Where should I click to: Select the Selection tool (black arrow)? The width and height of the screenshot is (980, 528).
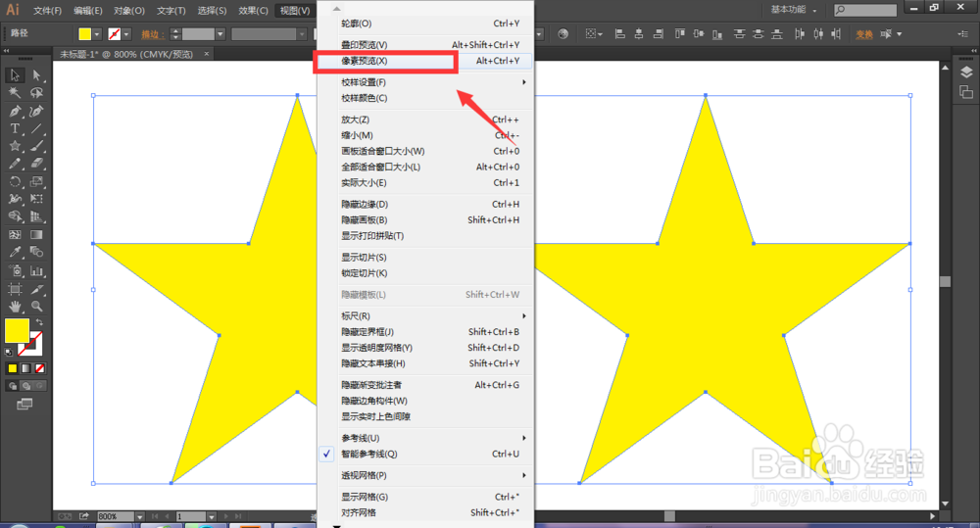click(x=15, y=75)
